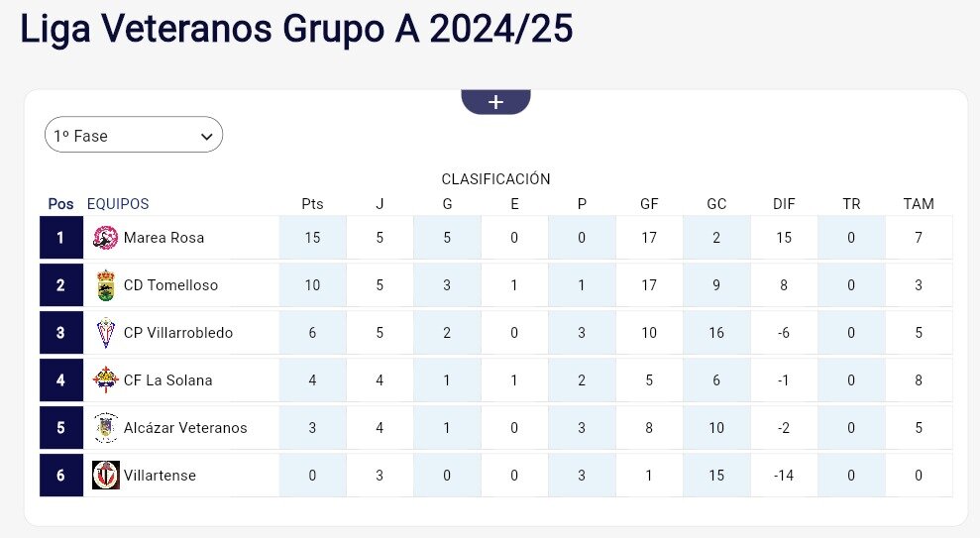Click the Villartense team crest
Screen dimensions: 980x538
(105, 476)
